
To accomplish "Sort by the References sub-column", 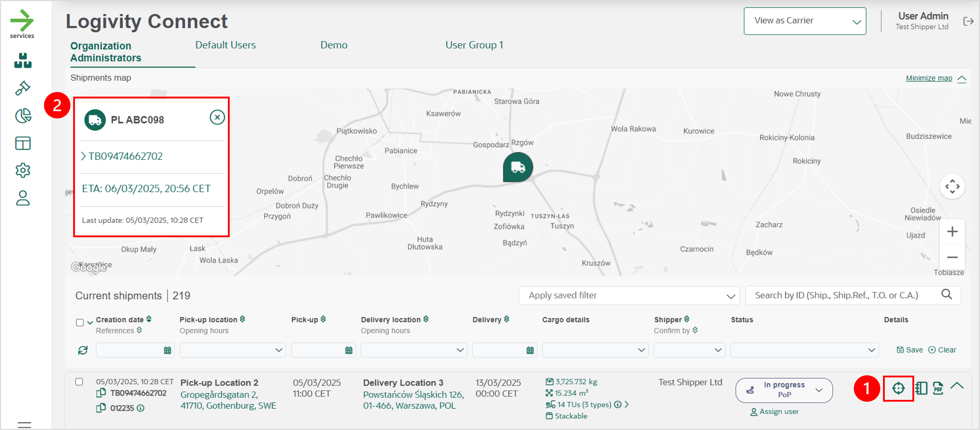I will [x=139, y=331].
